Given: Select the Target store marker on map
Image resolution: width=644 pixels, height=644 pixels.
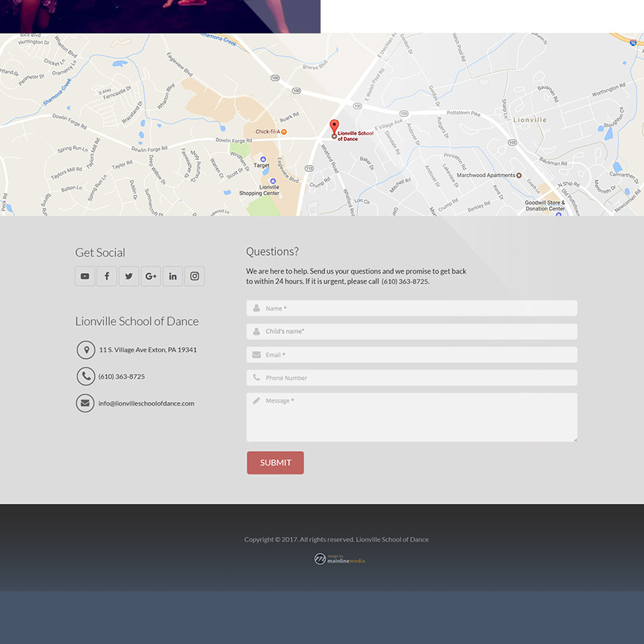Looking at the screenshot, I should click(x=263, y=159).
